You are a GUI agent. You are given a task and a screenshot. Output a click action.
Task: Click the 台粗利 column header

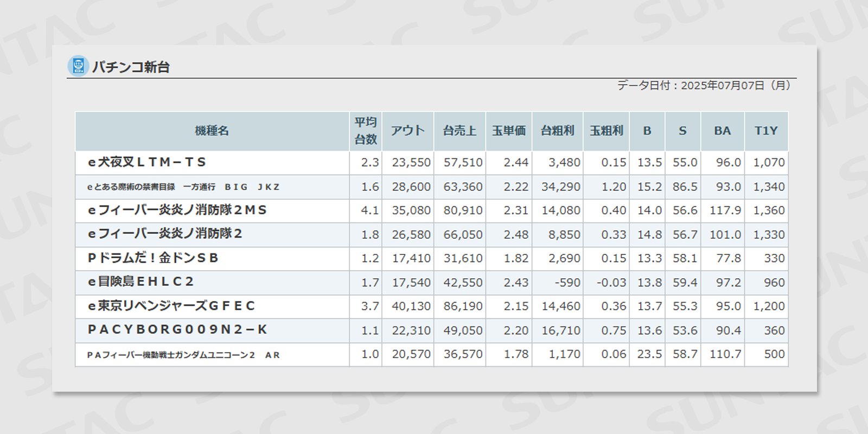click(x=558, y=131)
